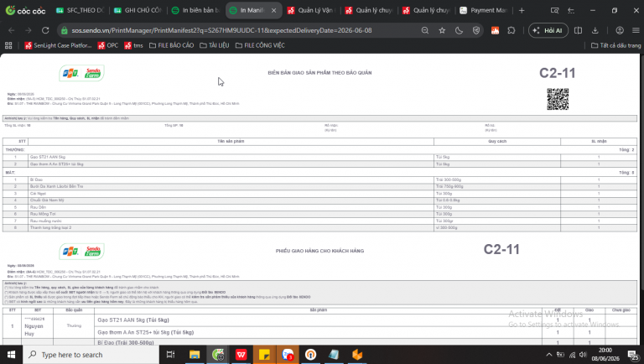Open the extensions puzzle icon

pyautogui.click(x=512, y=30)
